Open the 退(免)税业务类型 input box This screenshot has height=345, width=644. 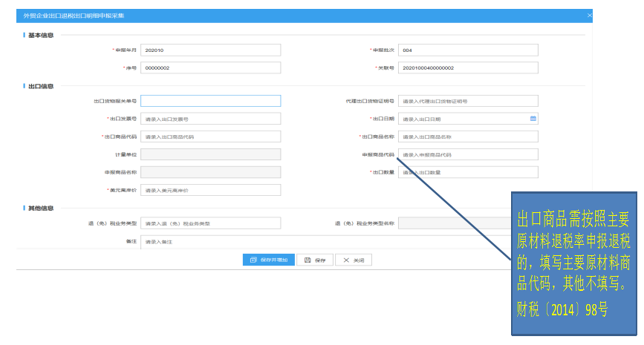click(x=210, y=223)
